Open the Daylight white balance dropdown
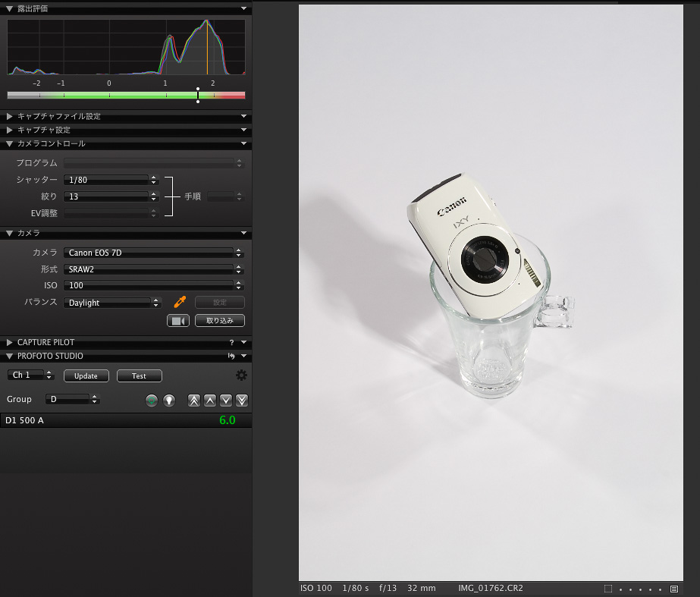 [x=112, y=303]
